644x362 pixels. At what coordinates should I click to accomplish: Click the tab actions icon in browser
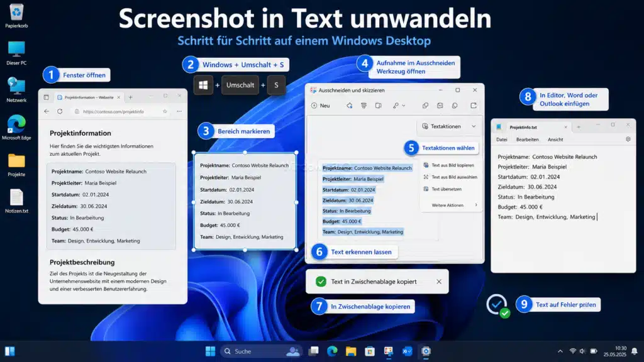click(46, 97)
